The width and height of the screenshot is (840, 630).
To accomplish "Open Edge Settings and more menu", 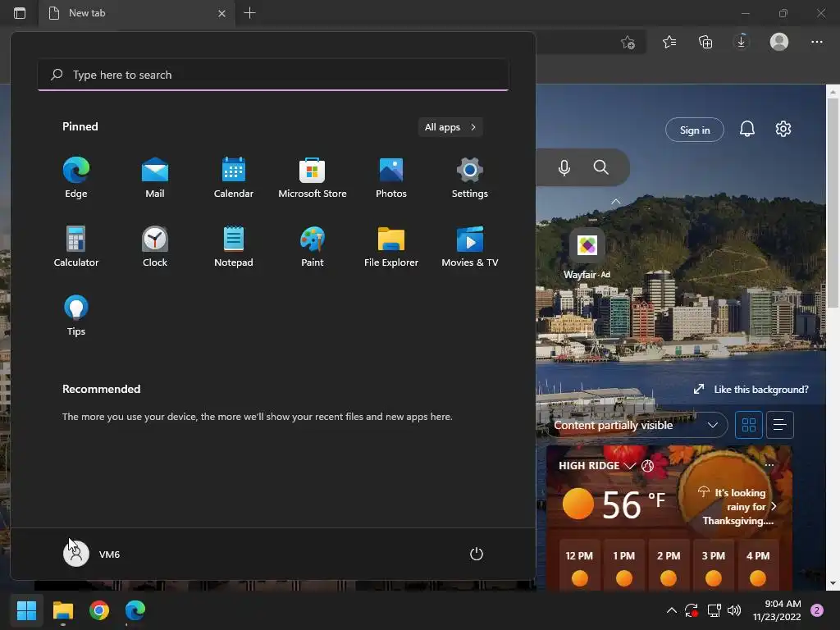I will tap(816, 42).
